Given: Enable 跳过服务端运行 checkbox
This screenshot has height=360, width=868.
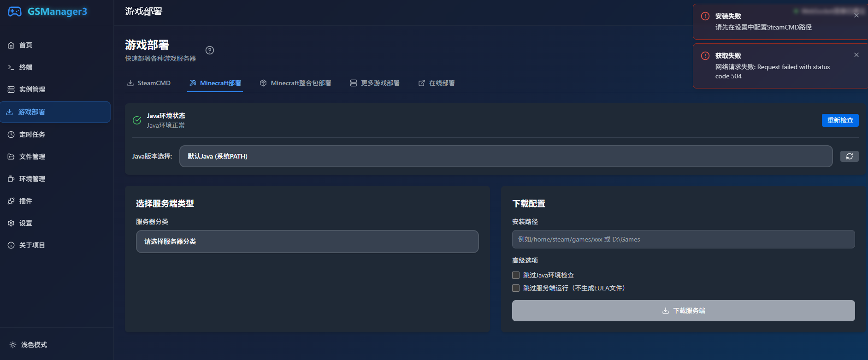Looking at the screenshot, I should [x=516, y=288].
